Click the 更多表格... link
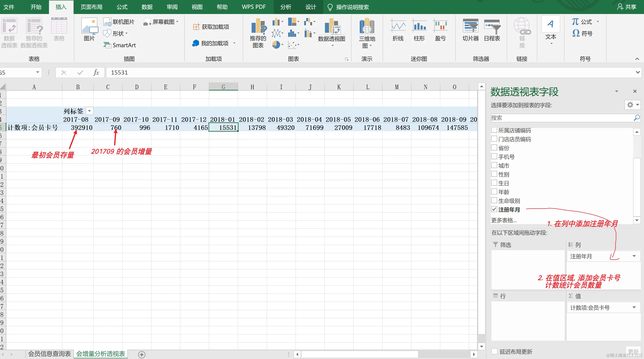 pyautogui.click(x=504, y=220)
